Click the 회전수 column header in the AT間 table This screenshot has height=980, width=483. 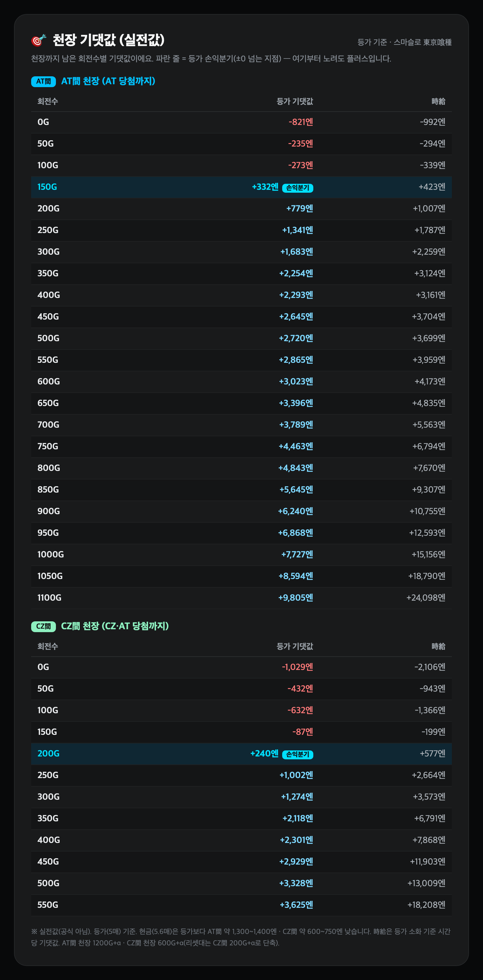pos(48,101)
